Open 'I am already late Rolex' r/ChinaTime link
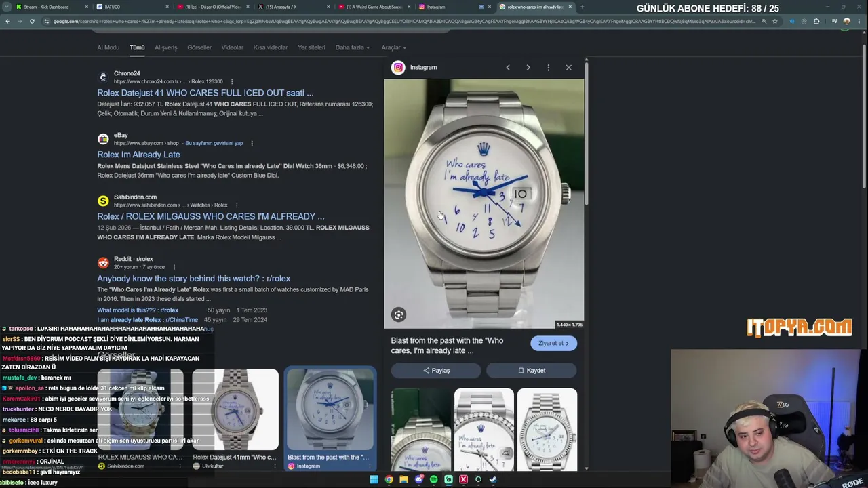The image size is (868, 488). coord(147,320)
